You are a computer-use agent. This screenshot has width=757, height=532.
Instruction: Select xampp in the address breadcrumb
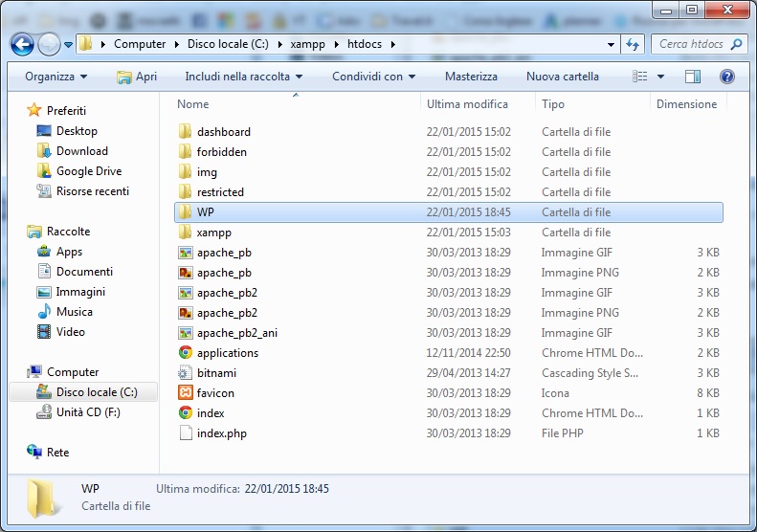[307, 44]
